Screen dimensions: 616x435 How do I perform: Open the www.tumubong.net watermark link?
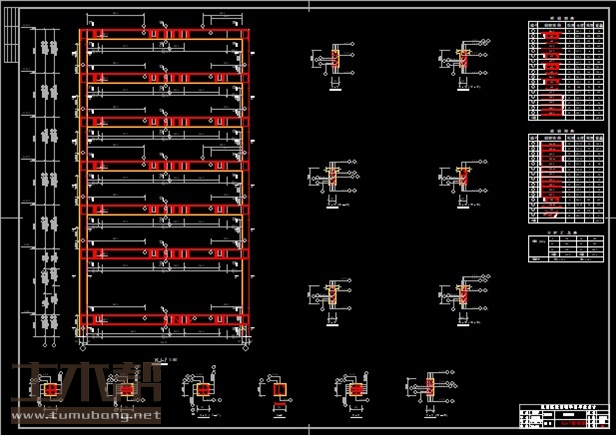pyautogui.click(x=85, y=415)
